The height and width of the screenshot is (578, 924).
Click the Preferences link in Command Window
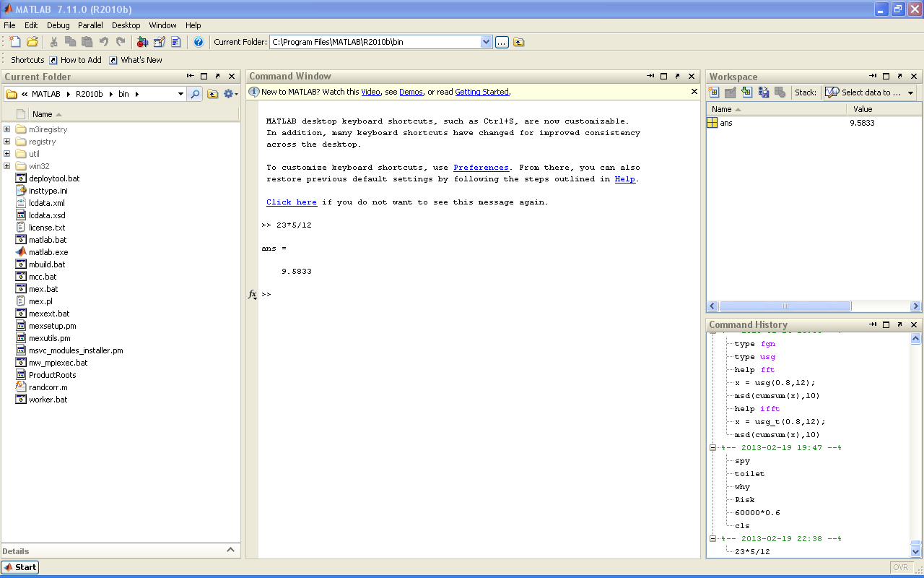click(481, 168)
